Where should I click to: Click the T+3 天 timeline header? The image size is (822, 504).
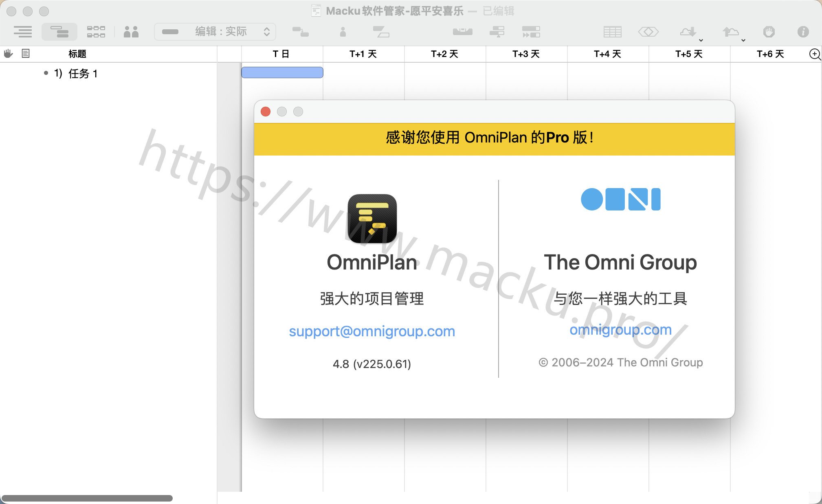526,54
